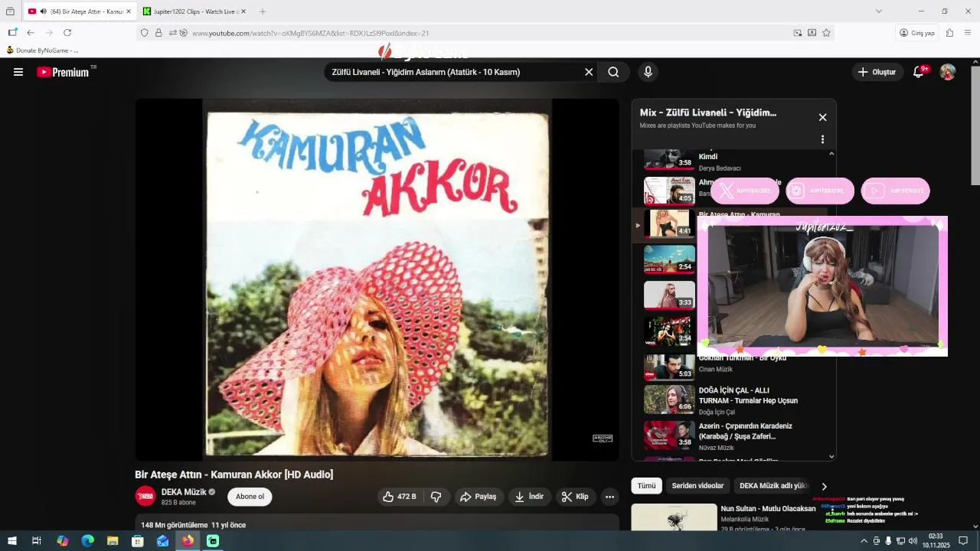Click the Kamuran Akkor video player

[x=377, y=279]
